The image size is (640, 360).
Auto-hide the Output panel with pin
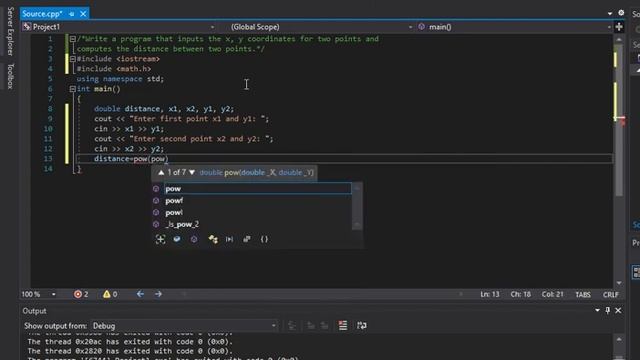(x=607, y=311)
